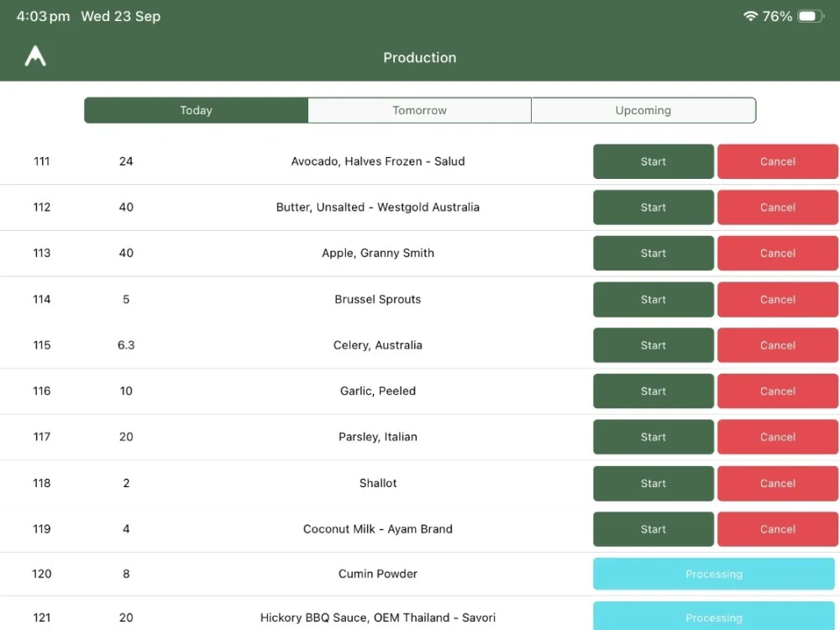Tap order number 120

click(x=42, y=574)
